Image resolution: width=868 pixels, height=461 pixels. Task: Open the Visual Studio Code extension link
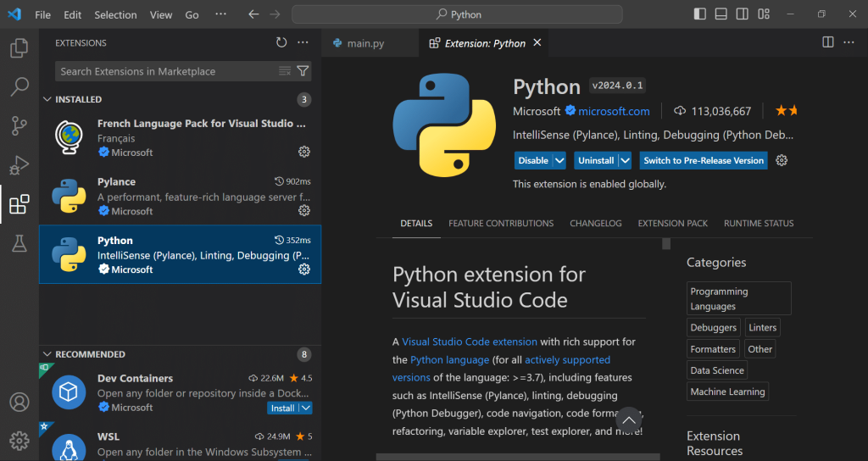tap(470, 342)
